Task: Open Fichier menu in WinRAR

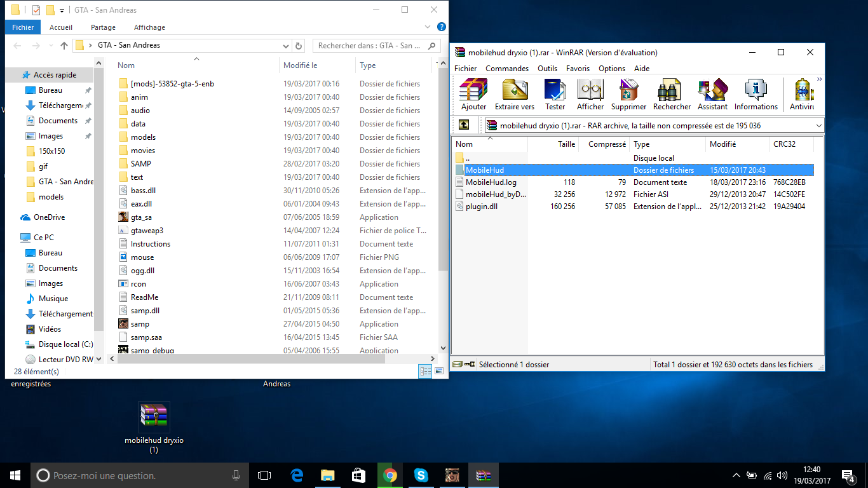Action: (466, 69)
